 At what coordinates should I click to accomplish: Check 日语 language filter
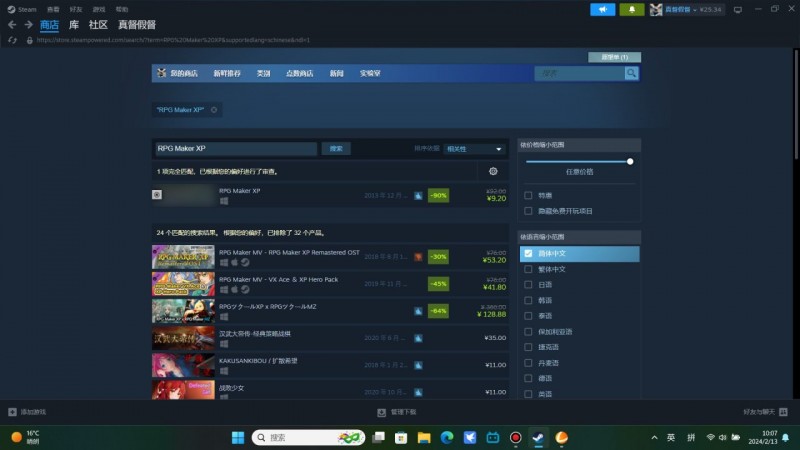pyautogui.click(x=528, y=285)
